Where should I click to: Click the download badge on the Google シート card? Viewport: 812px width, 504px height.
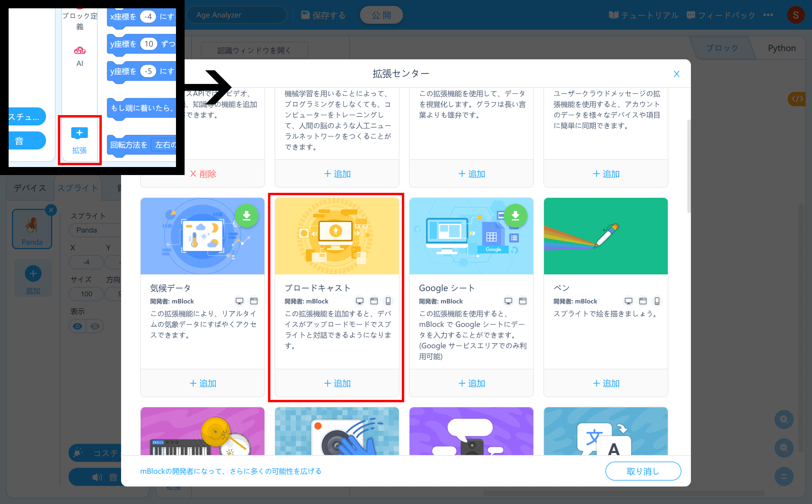click(x=515, y=216)
